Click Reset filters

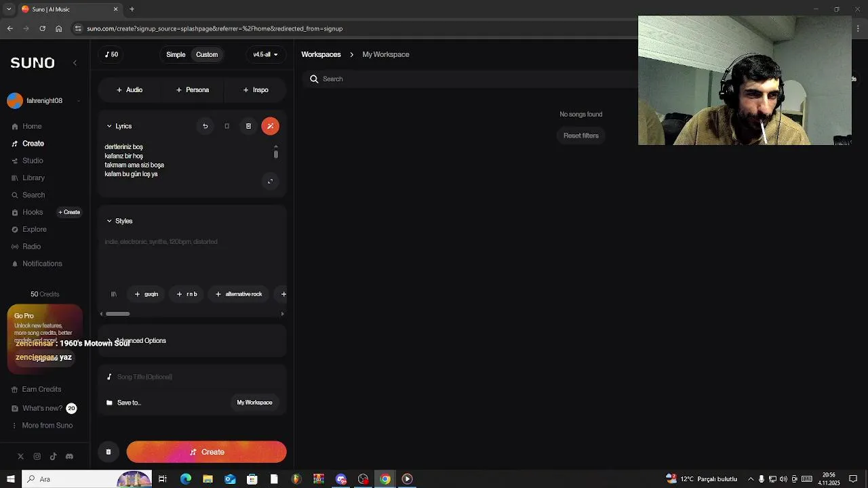click(x=581, y=136)
